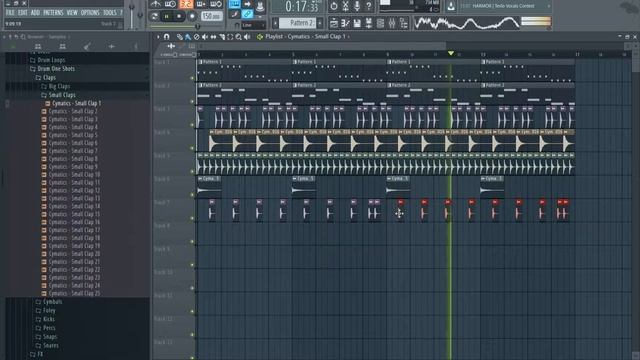Screen dimensions: 640x360
Task: Select the playlist slice tool
Action: (x=222, y=37)
